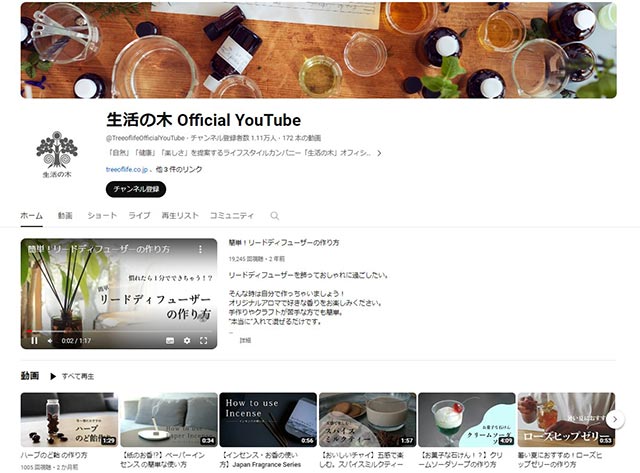Open the スパイスミルクティー video thumbnail
The image size is (640, 473).
(367, 420)
